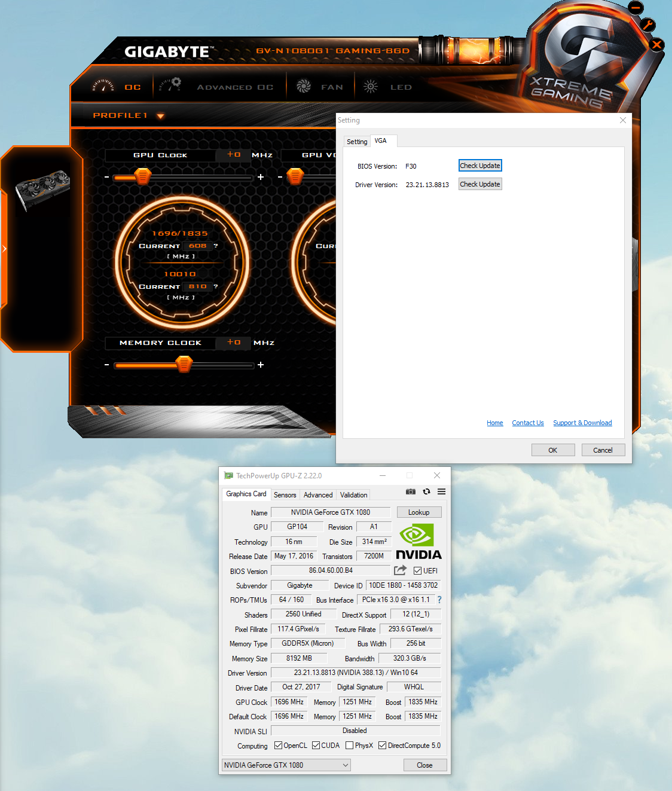Viewport: 672px width, 791px height.
Task: Open the LED tab
Action: click(387, 87)
